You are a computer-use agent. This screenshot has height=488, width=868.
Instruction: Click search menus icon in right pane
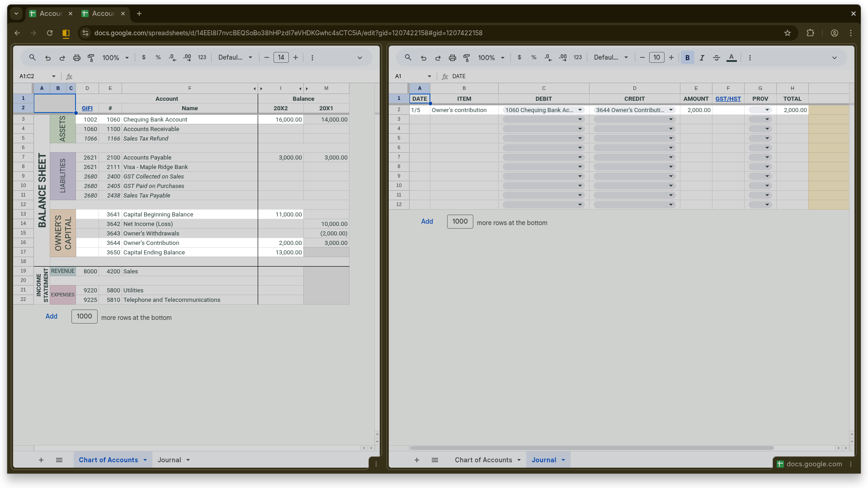coord(408,57)
